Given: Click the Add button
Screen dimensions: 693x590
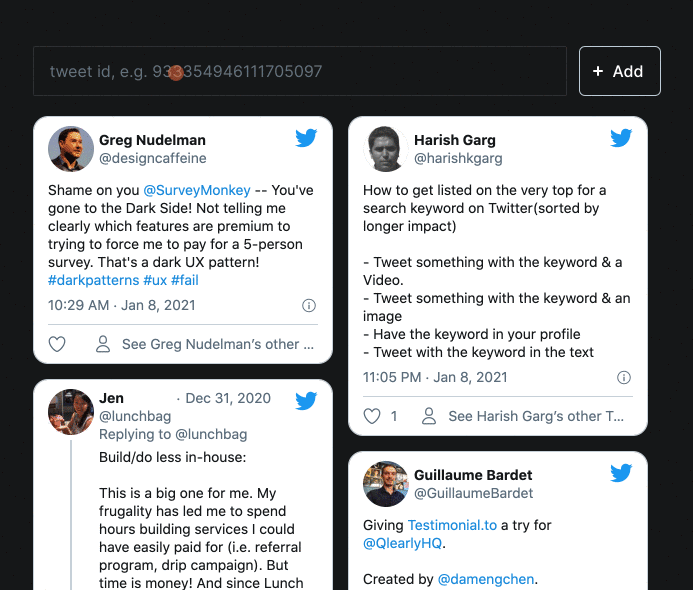Looking at the screenshot, I should 619,71.
